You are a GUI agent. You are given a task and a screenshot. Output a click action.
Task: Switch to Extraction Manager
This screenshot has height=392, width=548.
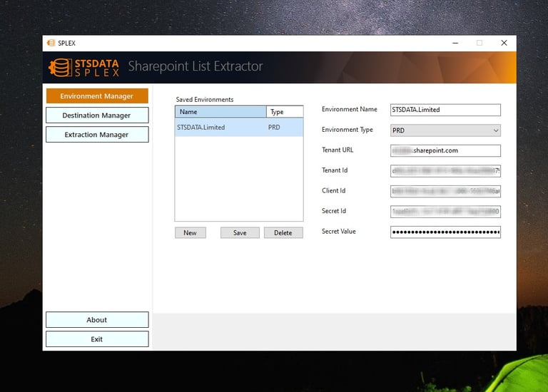tap(97, 135)
